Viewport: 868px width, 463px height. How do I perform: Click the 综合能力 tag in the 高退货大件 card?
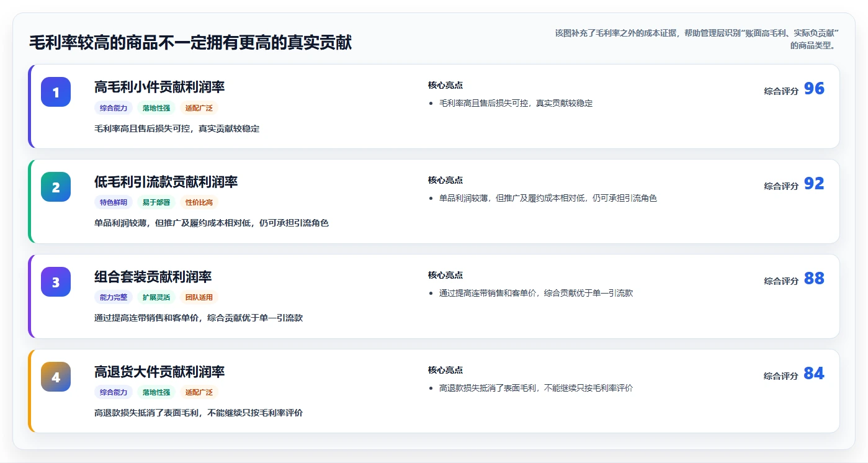tap(114, 392)
